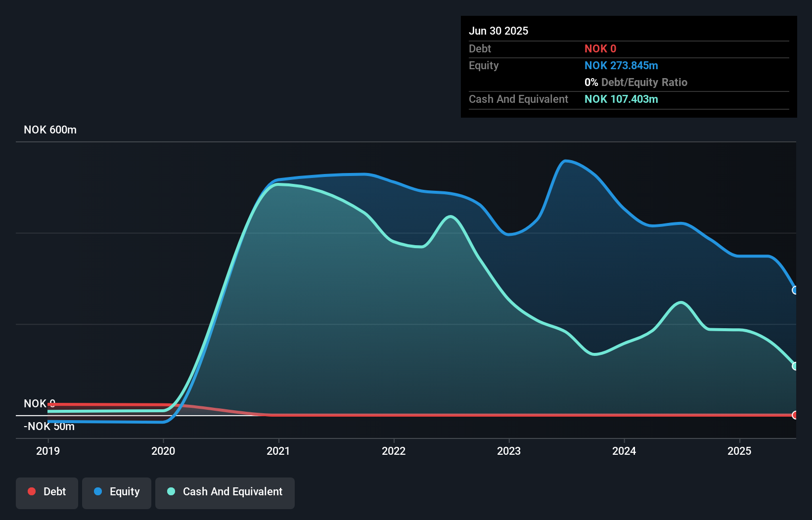Select the Equity endpoint marker on the chart
Image resolution: width=812 pixels, height=520 pixels.
(795, 291)
